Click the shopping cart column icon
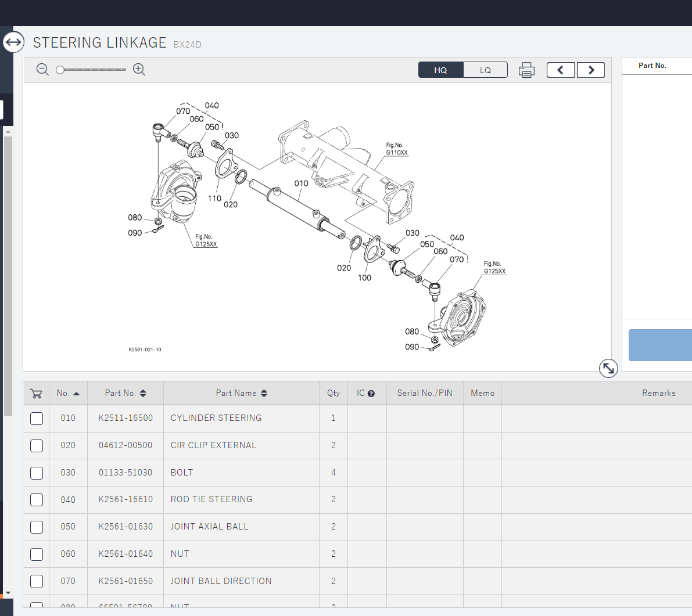This screenshot has width=692, height=616. point(36,393)
